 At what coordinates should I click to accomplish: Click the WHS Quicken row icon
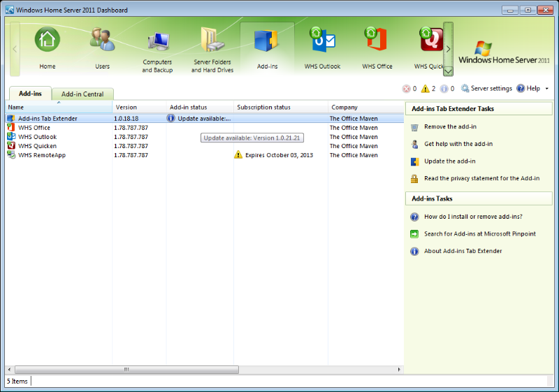11,146
